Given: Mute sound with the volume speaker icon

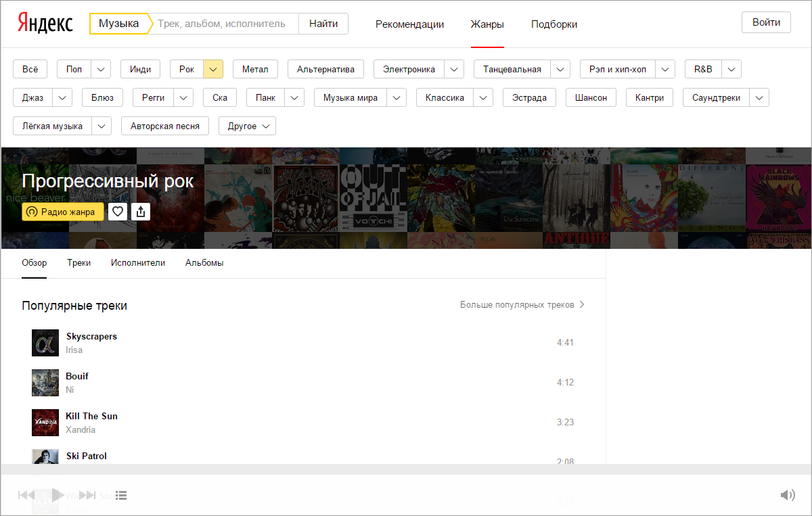Looking at the screenshot, I should pyautogui.click(x=788, y=495).
